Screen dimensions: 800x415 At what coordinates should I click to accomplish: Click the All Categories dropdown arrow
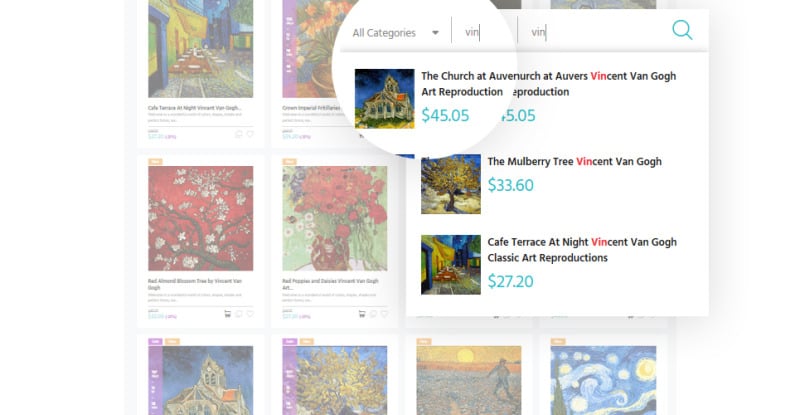click(435, 33)
